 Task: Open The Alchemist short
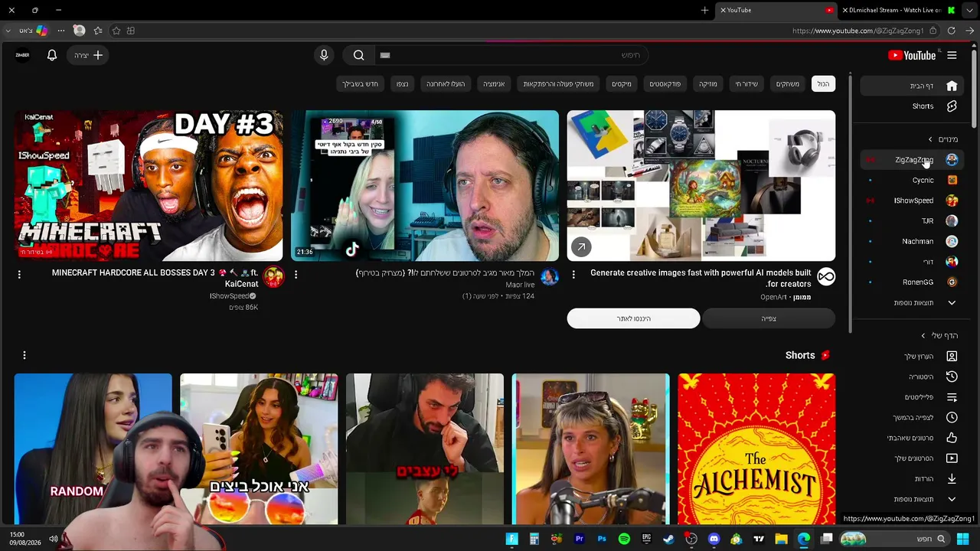756,449
